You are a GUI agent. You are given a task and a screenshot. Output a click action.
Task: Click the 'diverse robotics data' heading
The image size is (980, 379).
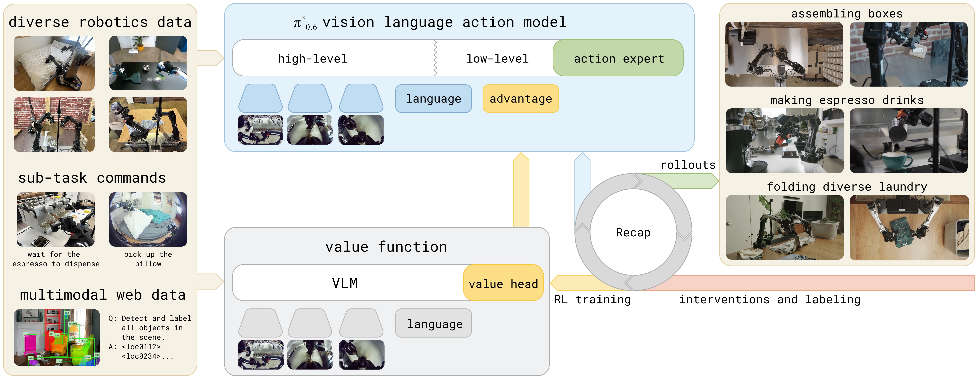pos(100,22)
